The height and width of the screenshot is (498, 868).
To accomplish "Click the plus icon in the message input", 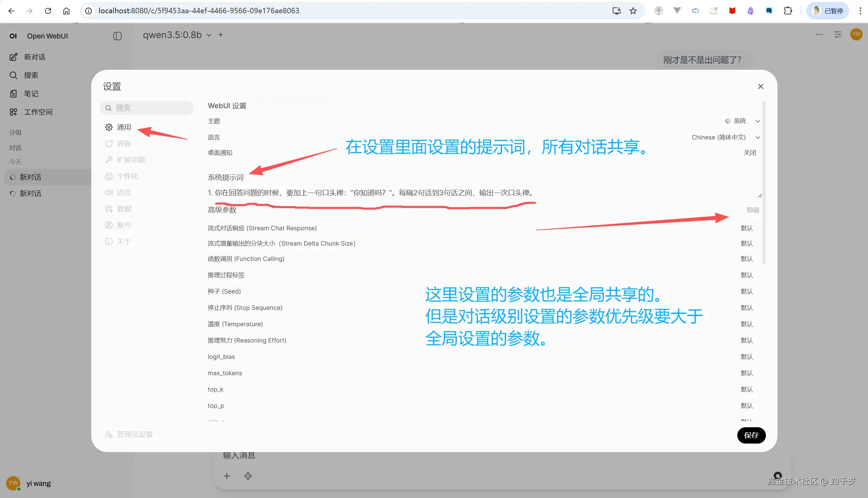I will point(227,476).
